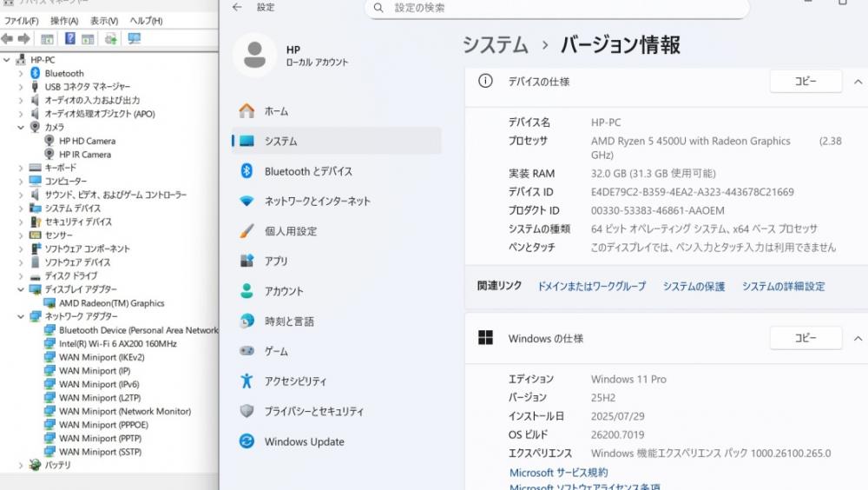The image size is (868, 490).
Task: Open プライバシーとセキュリティ settings page
Action: (336, 411)
